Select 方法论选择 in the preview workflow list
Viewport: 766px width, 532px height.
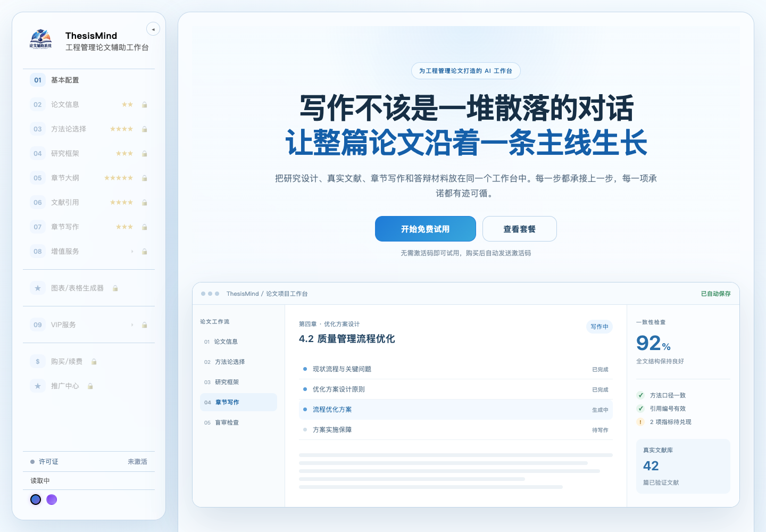point(238,362)
